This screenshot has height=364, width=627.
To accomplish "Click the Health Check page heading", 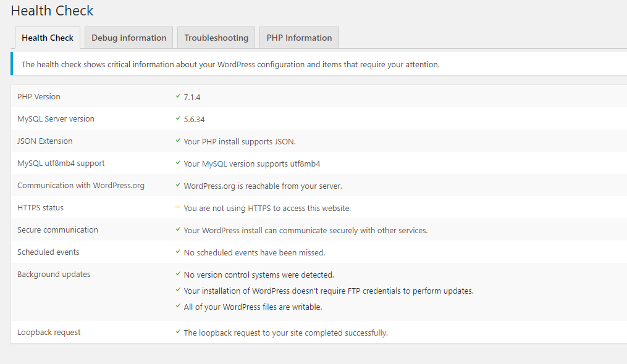I will (x=53, y=10).
